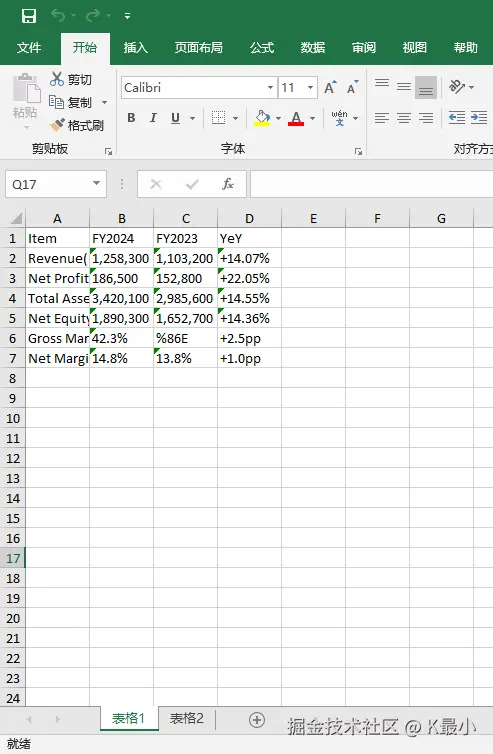
Task: Click the 粘贴 paste clipboard icon
Action: point(26,89)
